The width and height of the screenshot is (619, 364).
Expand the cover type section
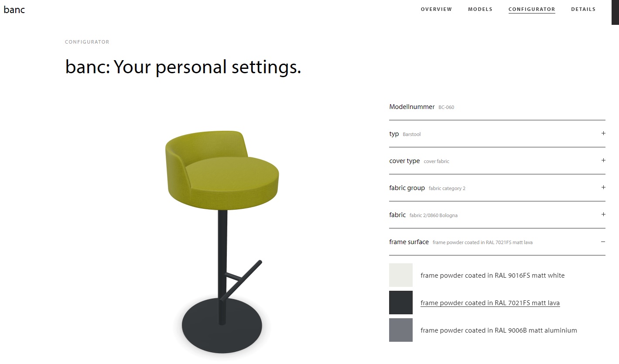[x=404, y=161]
